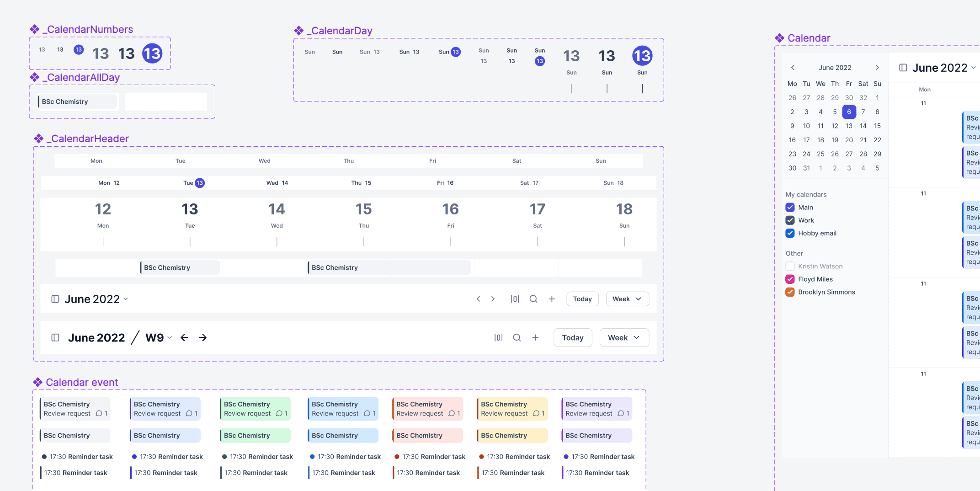
Task: Click the sidebar icon in the Calendar component header
Action: pyautogui.click(x=903, y=68)
